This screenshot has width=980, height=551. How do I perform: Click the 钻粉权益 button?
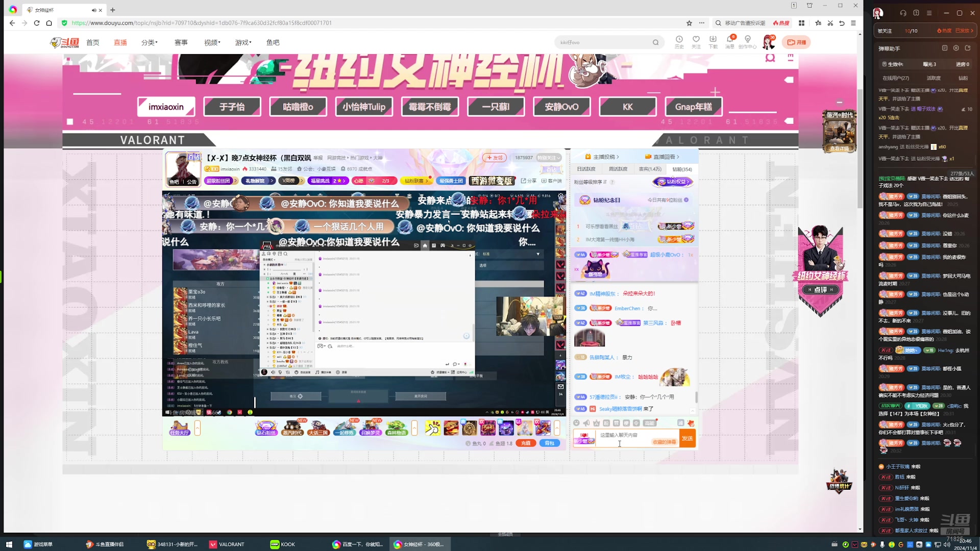[673, 182]
